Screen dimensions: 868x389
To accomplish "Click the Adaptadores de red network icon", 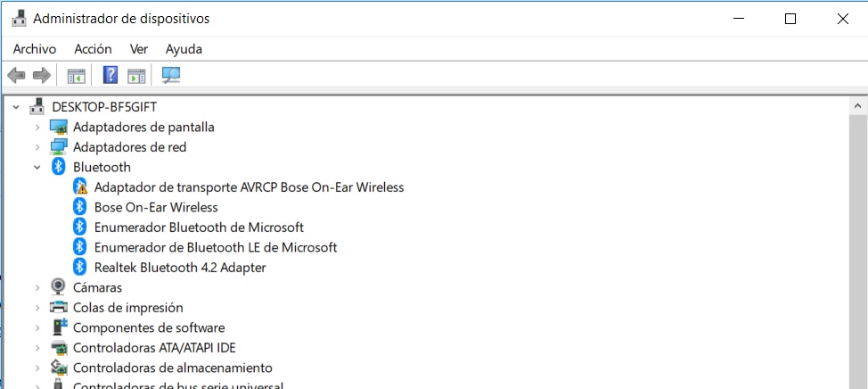I will (x=59, y=147).
